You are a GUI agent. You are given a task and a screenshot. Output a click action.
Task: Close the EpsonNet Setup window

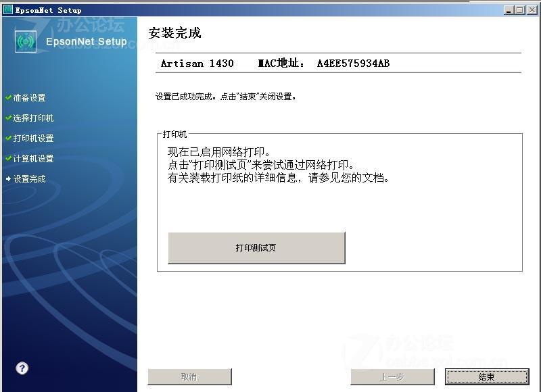(x=532, y=10)
